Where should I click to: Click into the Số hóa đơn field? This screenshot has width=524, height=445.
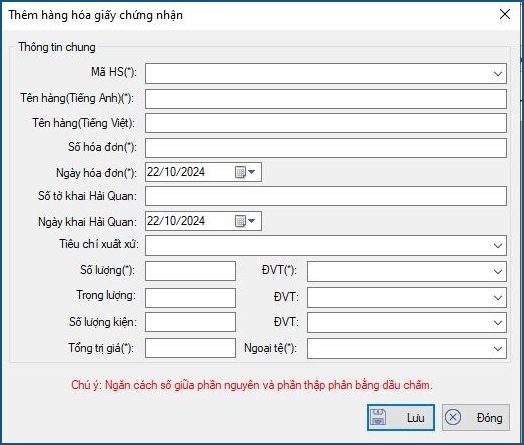(326, 148)
